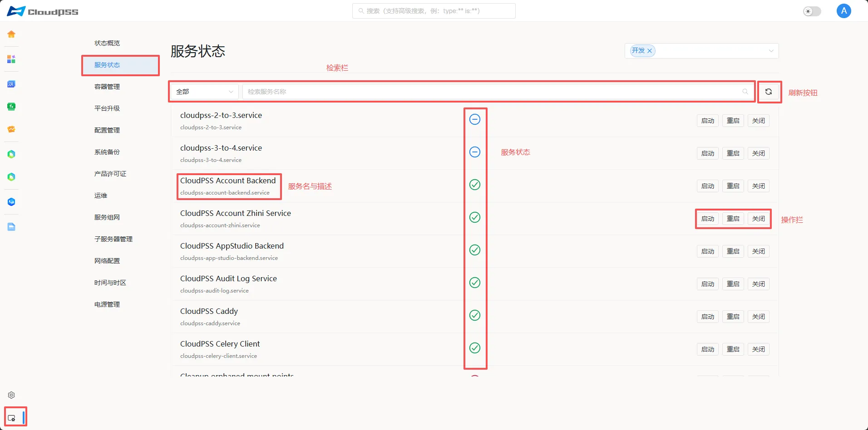Open the green fx function icon
Image resolution: width=868 pixels, height=430 pixels.
(x=11, y=107)
